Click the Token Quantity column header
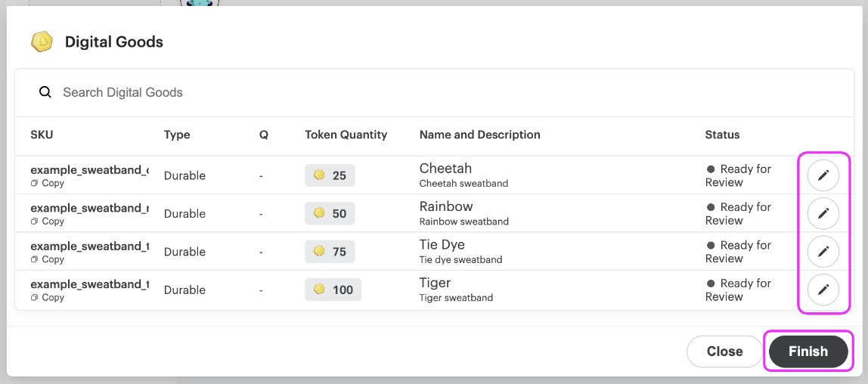The height and width of the screenshot is (384, 868). pos(346,135)
